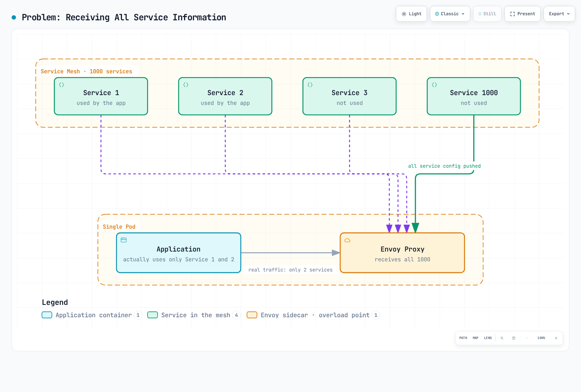This screenshot has height=392, width=581.
Task: Click the Export chevron arrow
Action: 568,14
